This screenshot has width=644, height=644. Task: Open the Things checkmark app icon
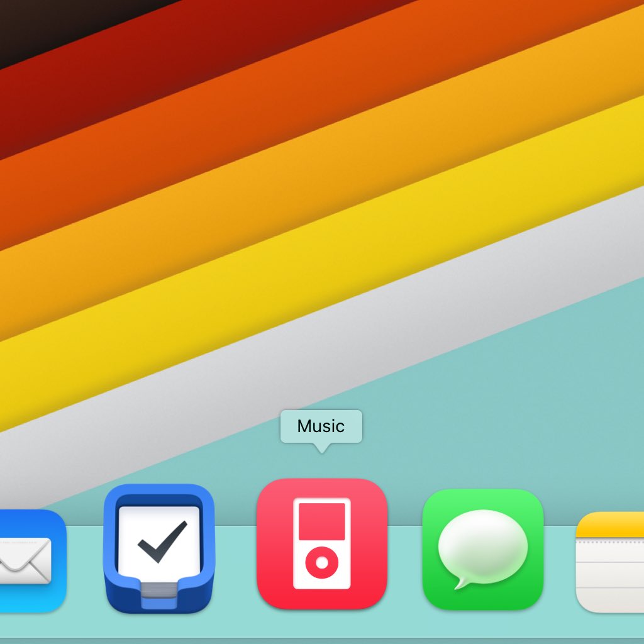(x=159, y=548)
